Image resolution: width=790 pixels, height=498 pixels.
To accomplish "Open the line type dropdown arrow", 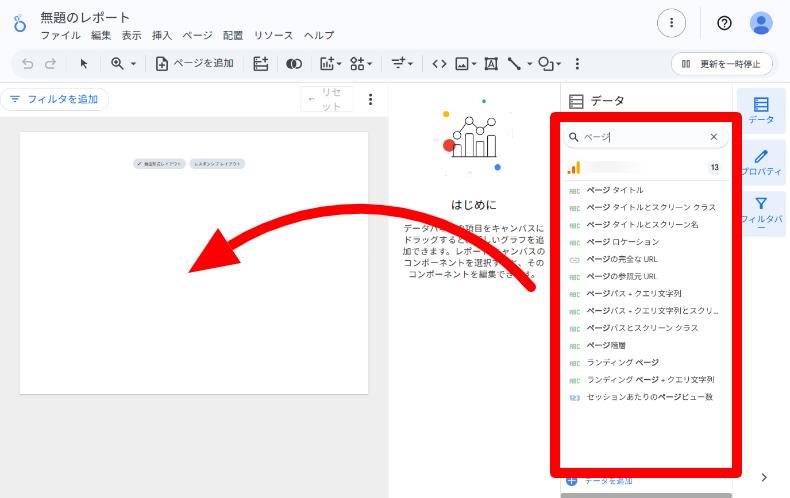I will tap(530, 64).
